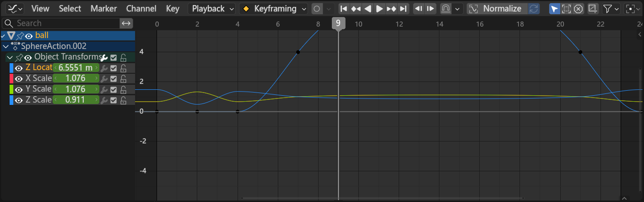Toggle auto keying record button
644x202 pixels.
pyautogui.click(x=317, y=8)
